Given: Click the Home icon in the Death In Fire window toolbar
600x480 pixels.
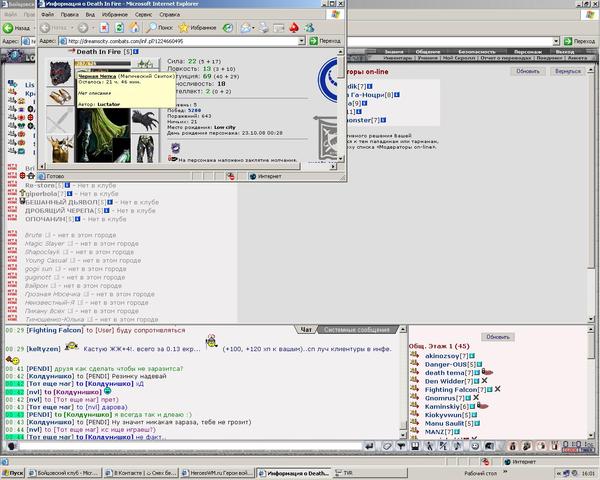Looking at the screenshot, I should point(134,28).
